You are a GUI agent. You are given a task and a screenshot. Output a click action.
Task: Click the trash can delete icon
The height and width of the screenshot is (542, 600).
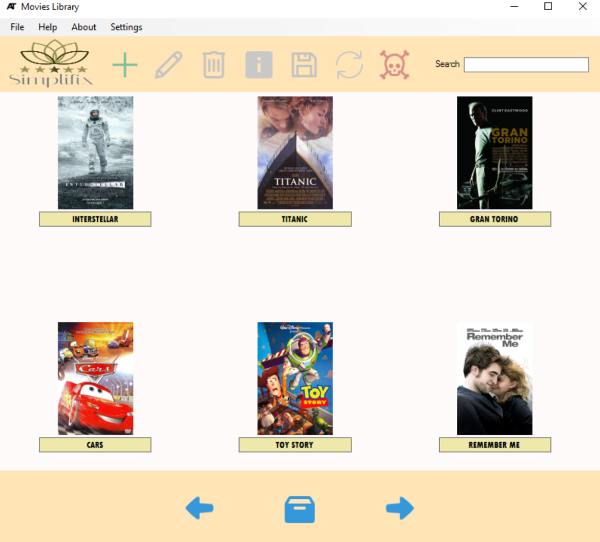tap(214, 65)
